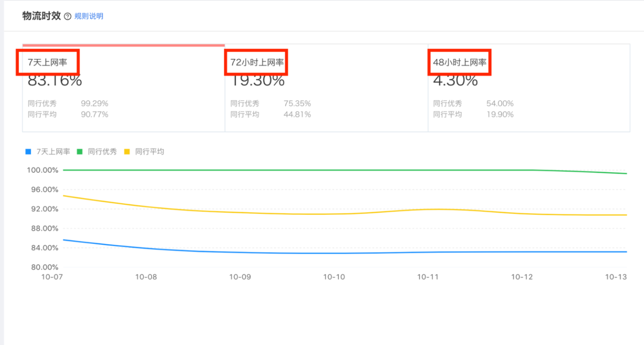This screenshot has height=345, width=644.
Task: Click the 4.30% rate value
Action: pos(455,81)
